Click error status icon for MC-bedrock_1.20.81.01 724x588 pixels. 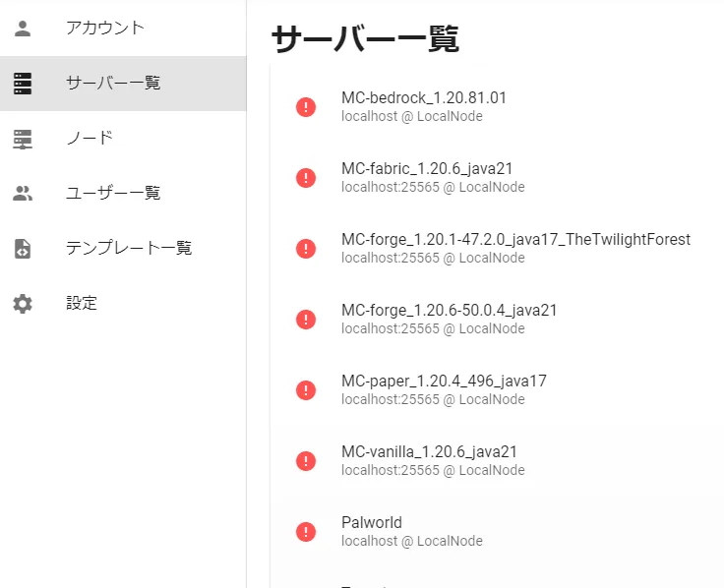click(306, 107)
